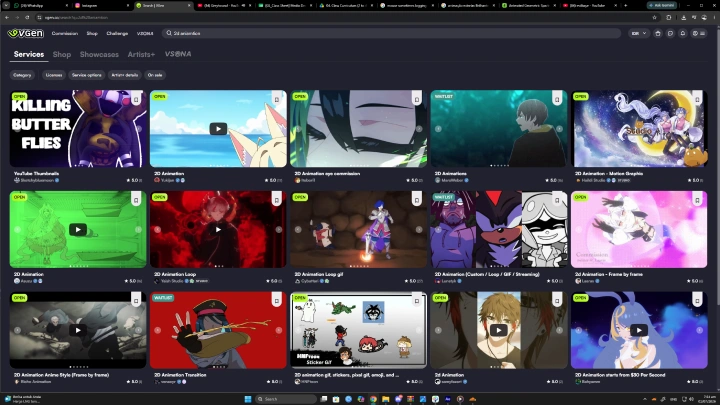Previous image arrow on 2D Animation Loop gif card
Screen dimensions: 720x405
coord(298,229)
